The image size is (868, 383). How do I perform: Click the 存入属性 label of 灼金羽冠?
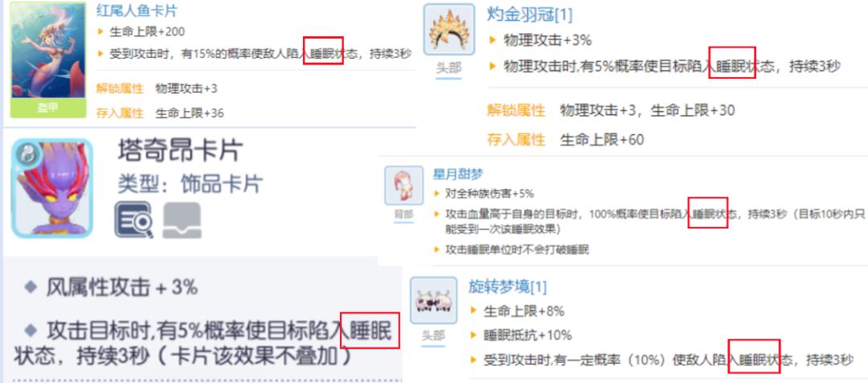tap(516, 140)
